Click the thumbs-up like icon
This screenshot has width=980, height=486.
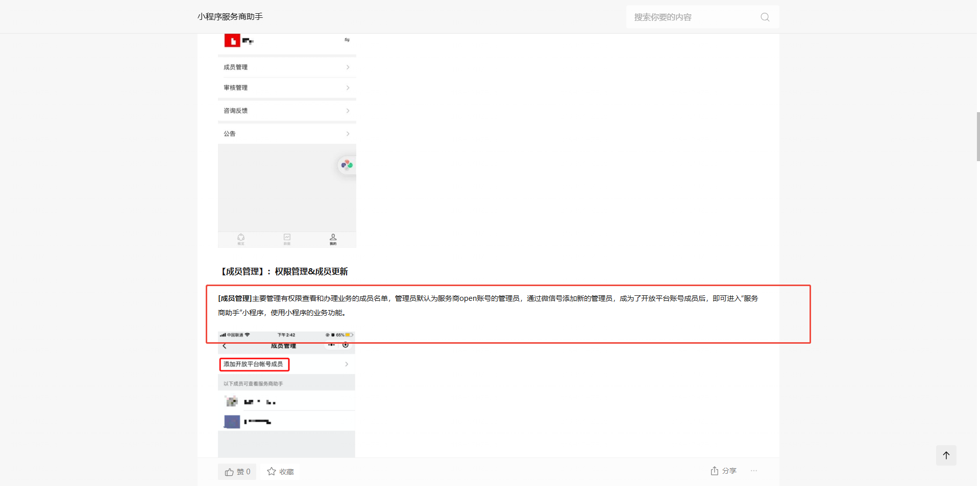coord(229,472)
